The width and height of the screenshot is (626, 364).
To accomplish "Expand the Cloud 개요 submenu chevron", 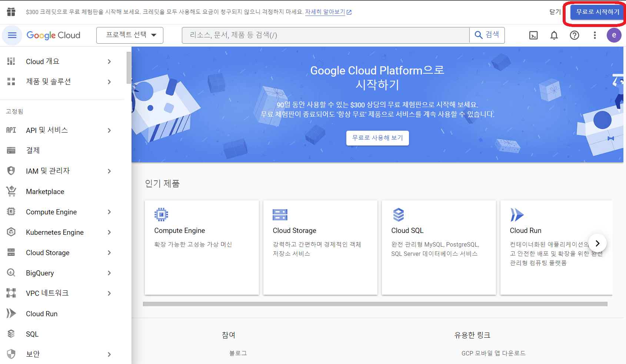I will [109, 61].
